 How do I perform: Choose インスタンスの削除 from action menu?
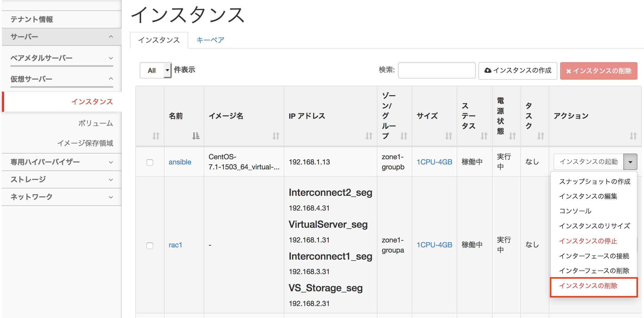[588, 286]
